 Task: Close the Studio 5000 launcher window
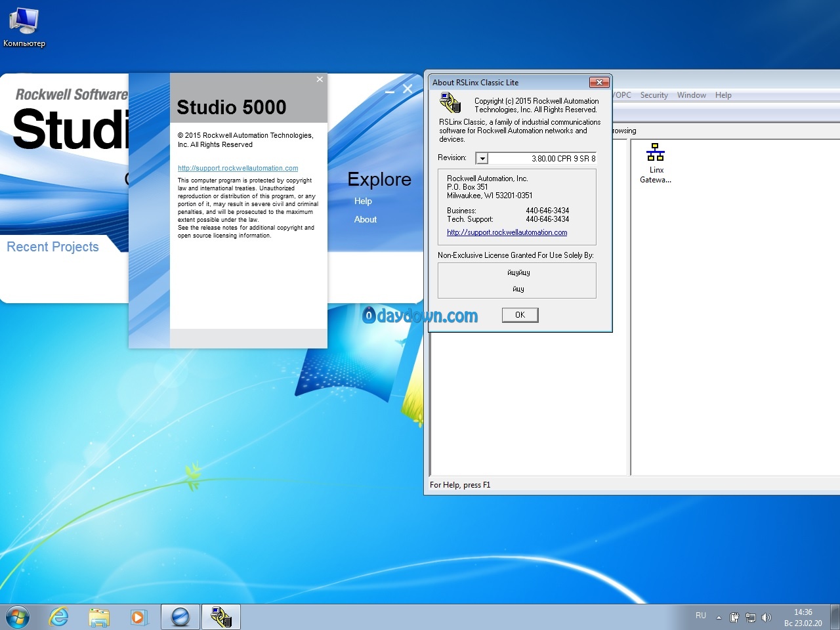(x=408, y=89)
